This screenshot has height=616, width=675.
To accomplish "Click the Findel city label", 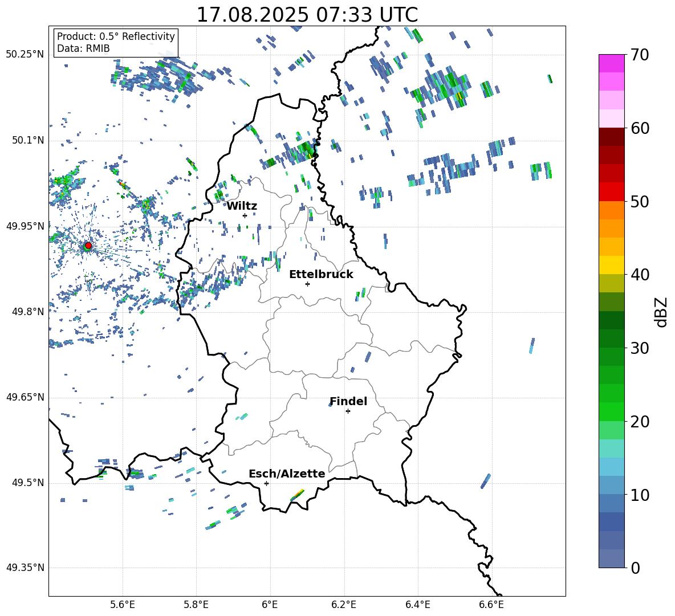I will (x=348, y=401).
